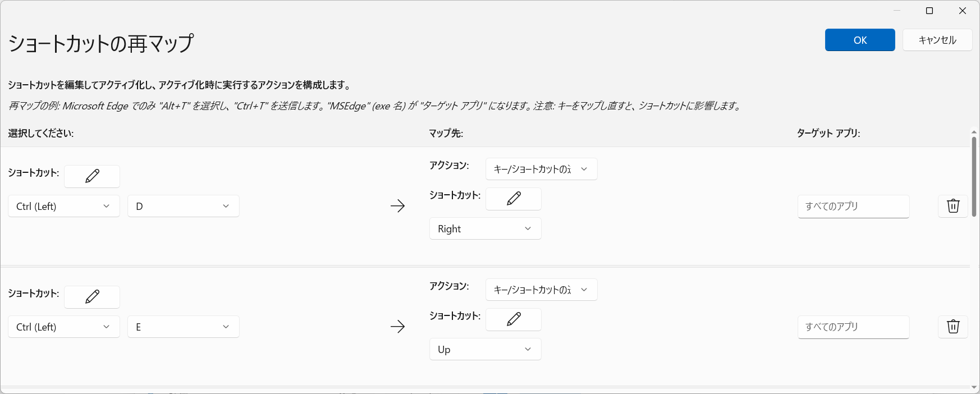Click the ショートカットの再マップ heading
This screenshot has height=394, width=980.
click(x=101, y=43)
